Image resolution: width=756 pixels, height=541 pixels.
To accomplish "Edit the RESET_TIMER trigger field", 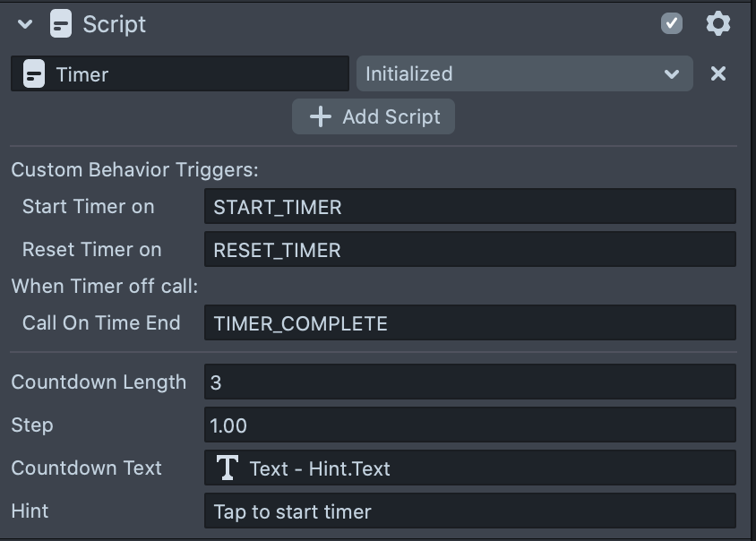I will click(469, 250).
